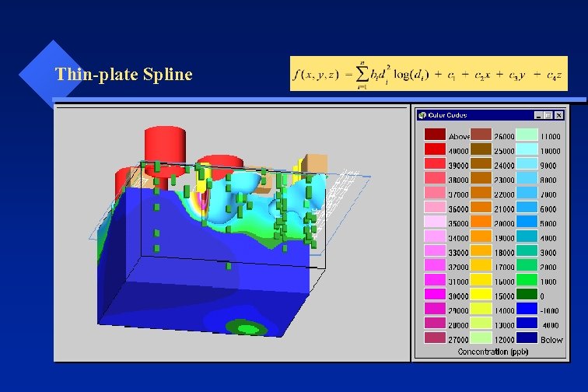Click the 'Concentration (ppb)' legend caption
The image size is (588, 392).
pyautogui.click(x=493, y=352)
